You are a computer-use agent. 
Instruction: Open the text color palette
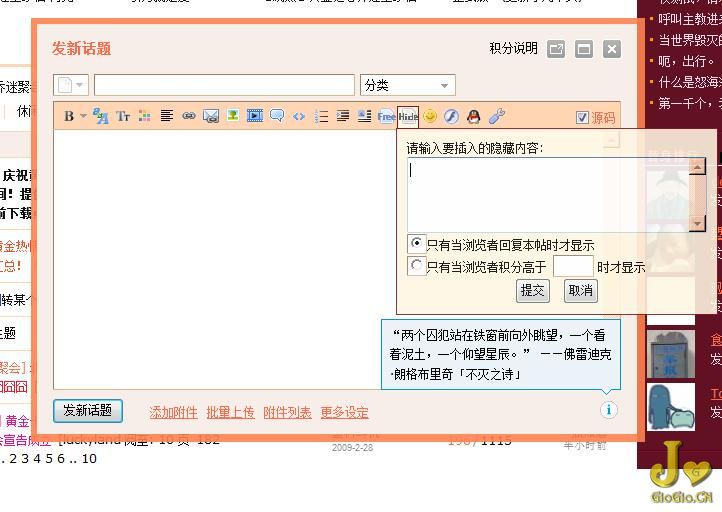145,117
